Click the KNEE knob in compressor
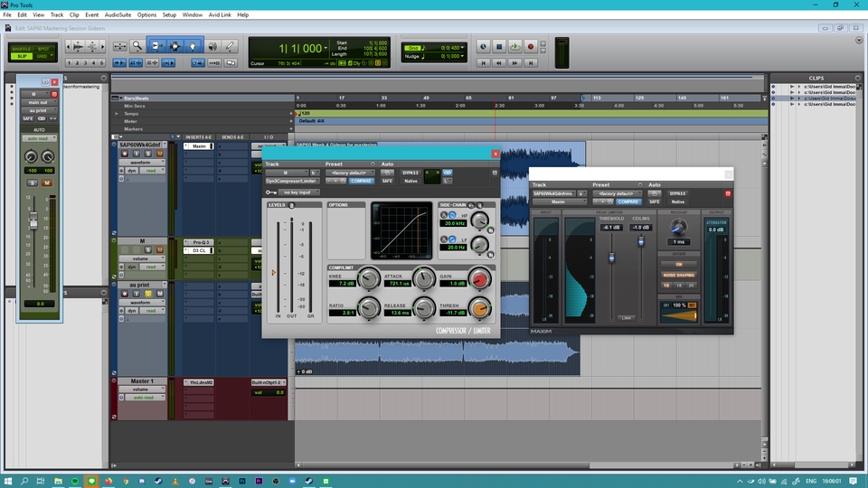 (369, 279)
